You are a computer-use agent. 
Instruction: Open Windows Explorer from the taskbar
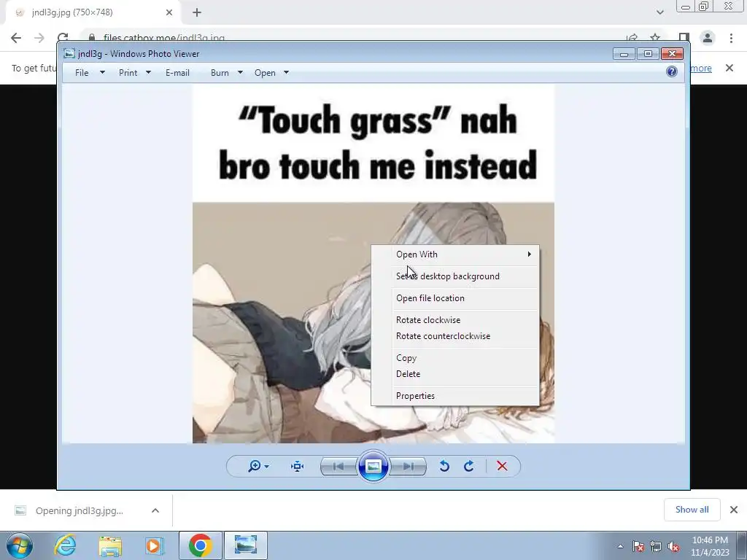110,545
